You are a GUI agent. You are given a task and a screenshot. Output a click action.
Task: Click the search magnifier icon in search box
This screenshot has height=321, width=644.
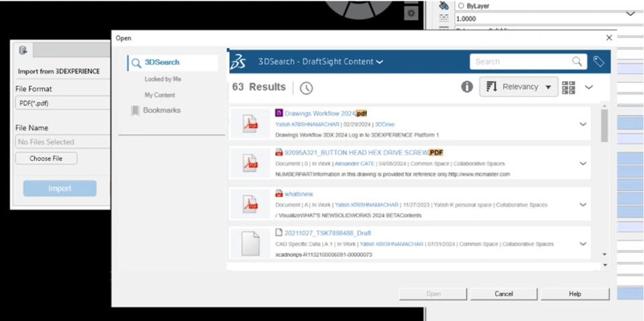577,62
